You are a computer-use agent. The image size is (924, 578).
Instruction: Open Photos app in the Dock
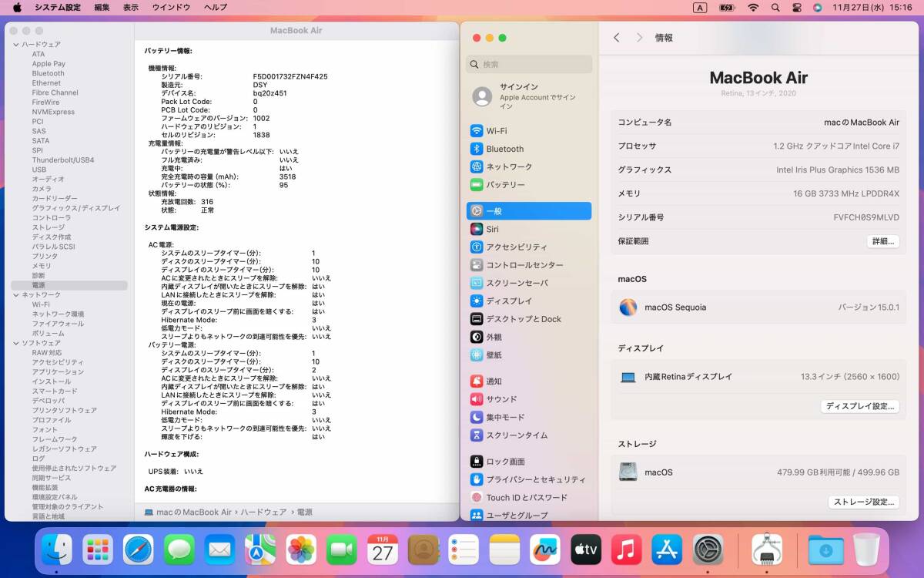coord(301,549)
